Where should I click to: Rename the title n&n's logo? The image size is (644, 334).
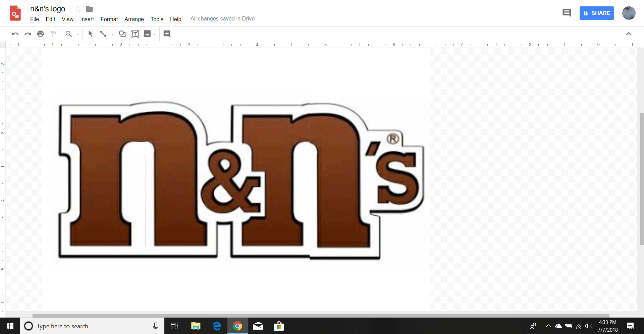click(x=48, y=9)
